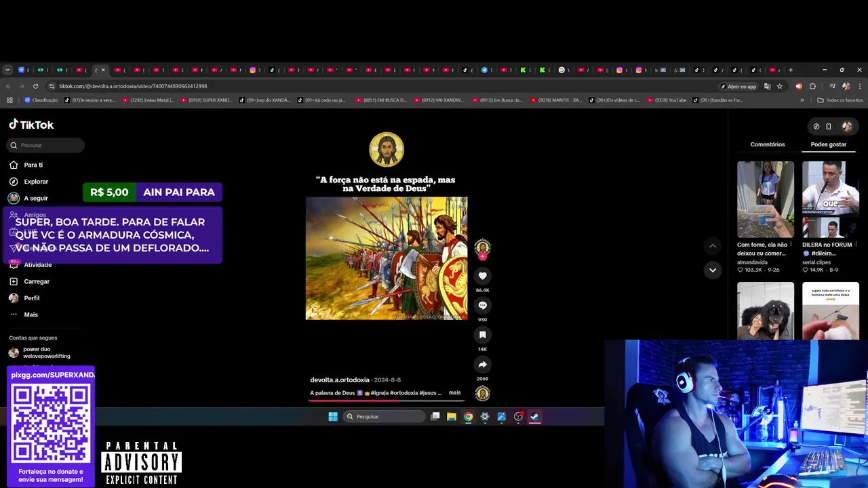
Task: Open the translate page icon in address bar
Action: click(x=768, y=86)
